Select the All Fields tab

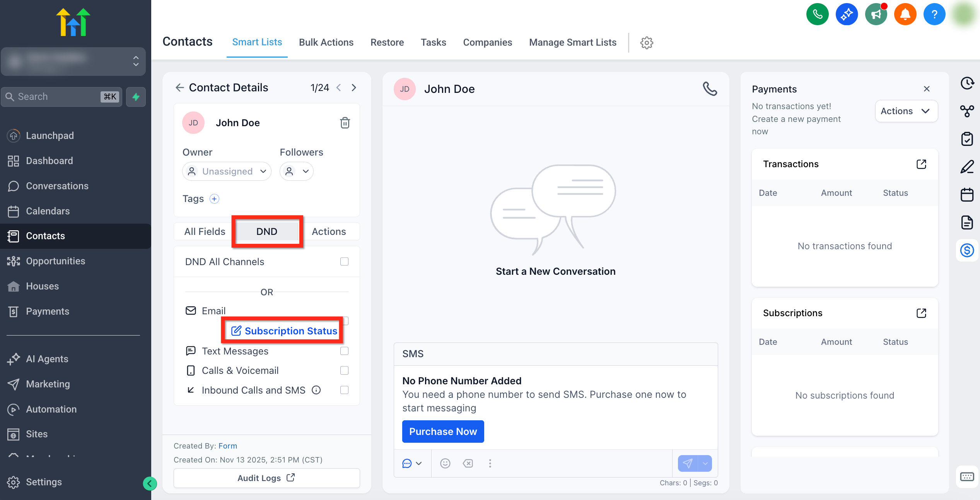click(205, 231)
